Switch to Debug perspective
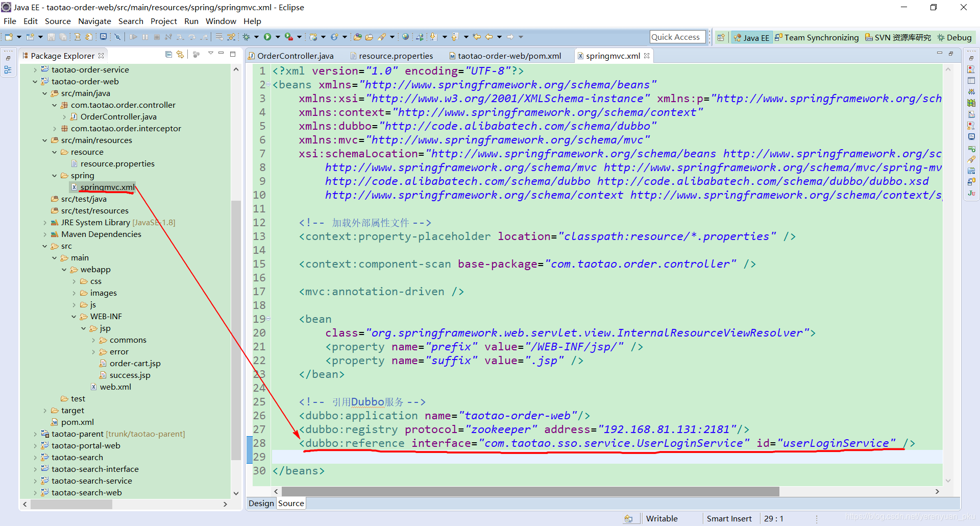 pyautogui.click(x=954, y=37)
